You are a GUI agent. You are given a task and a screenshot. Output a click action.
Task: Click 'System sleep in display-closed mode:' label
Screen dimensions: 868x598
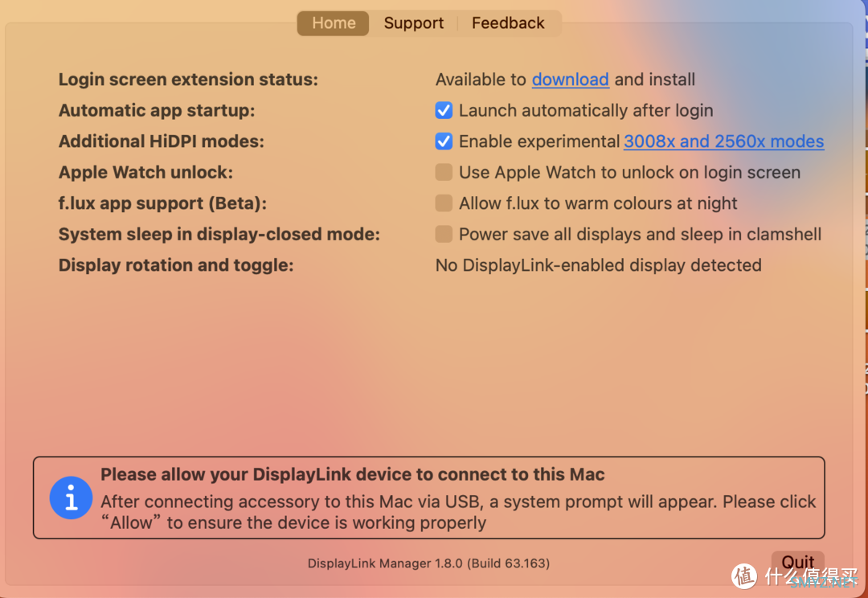(219, 235)
